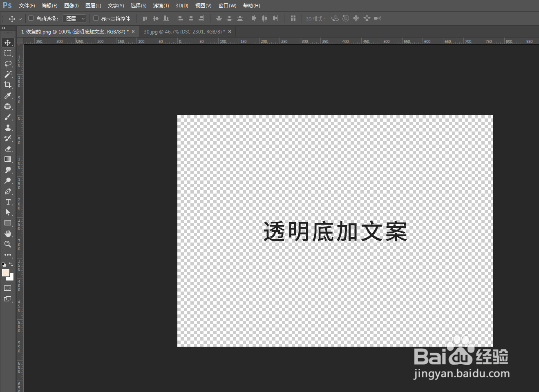Open the 窗口(W) menu
539x392 pixels.
pyautogui.click(x=227, y=6)
